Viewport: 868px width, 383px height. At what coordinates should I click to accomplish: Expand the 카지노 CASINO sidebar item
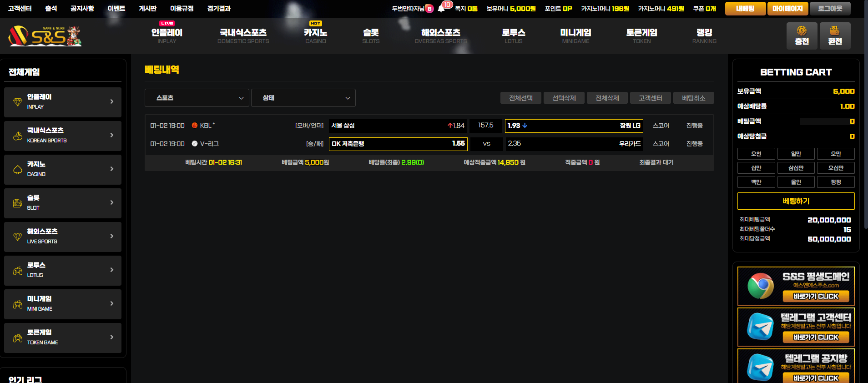pyautogui.click(x=63, y=169)
